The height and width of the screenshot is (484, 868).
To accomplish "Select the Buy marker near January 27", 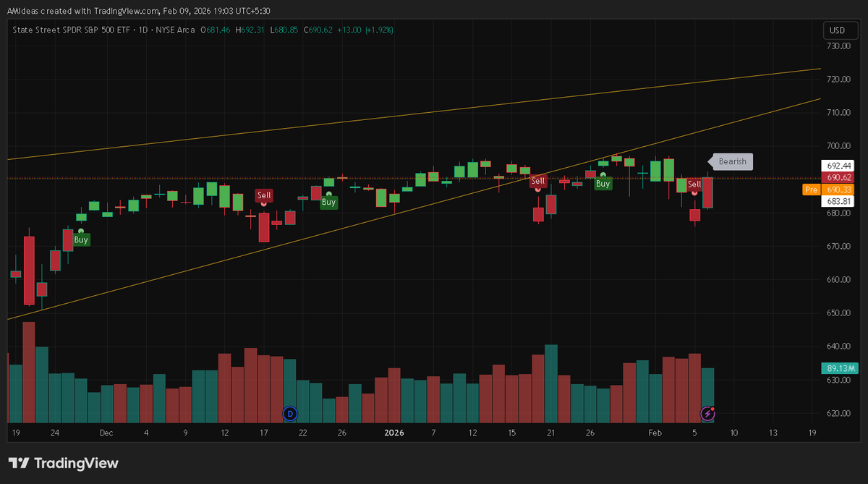I will (603, 184).
